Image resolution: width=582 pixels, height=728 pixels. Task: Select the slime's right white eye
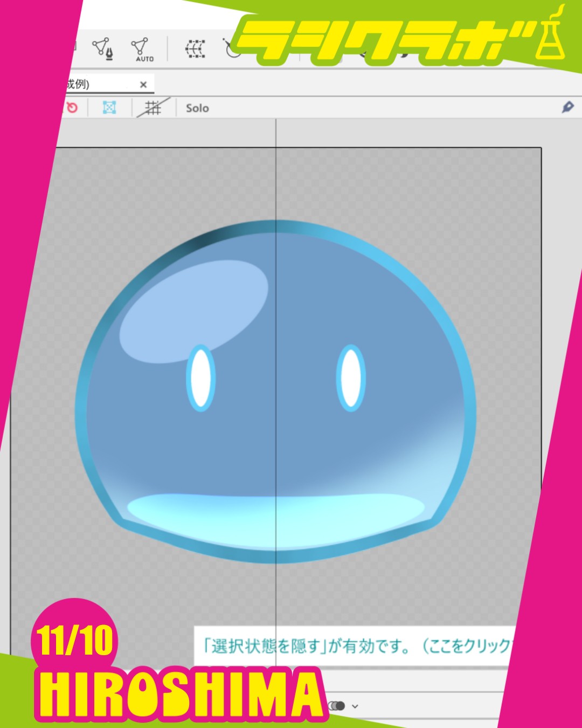(351, 378)
